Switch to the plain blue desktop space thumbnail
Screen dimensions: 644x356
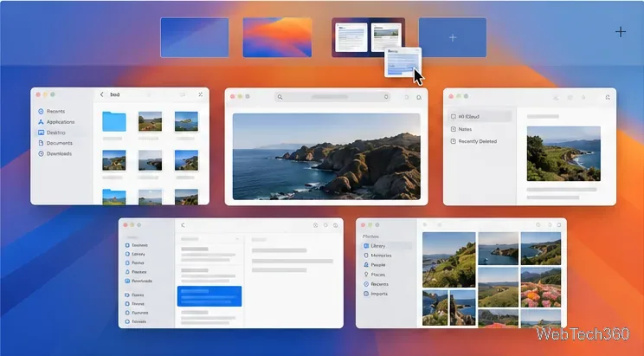195,37
